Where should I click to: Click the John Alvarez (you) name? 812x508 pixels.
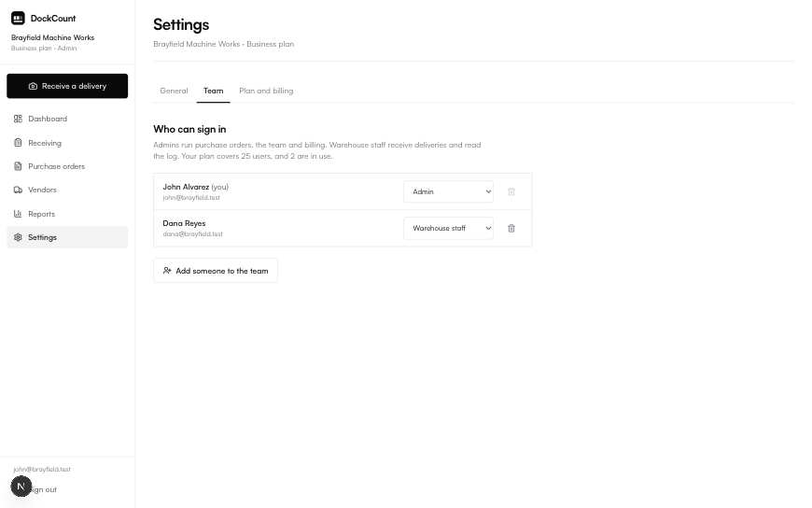pyautogui.click(x=196, y=187)
